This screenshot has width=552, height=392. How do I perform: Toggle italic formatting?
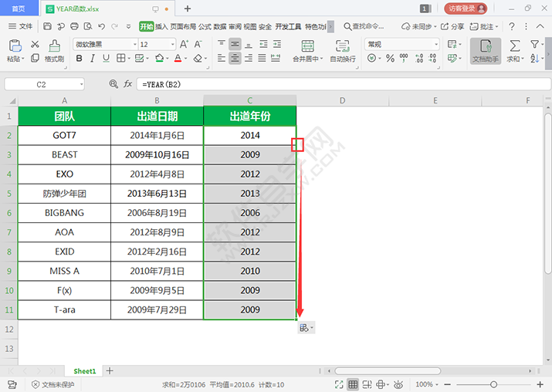tap(93, 59)
